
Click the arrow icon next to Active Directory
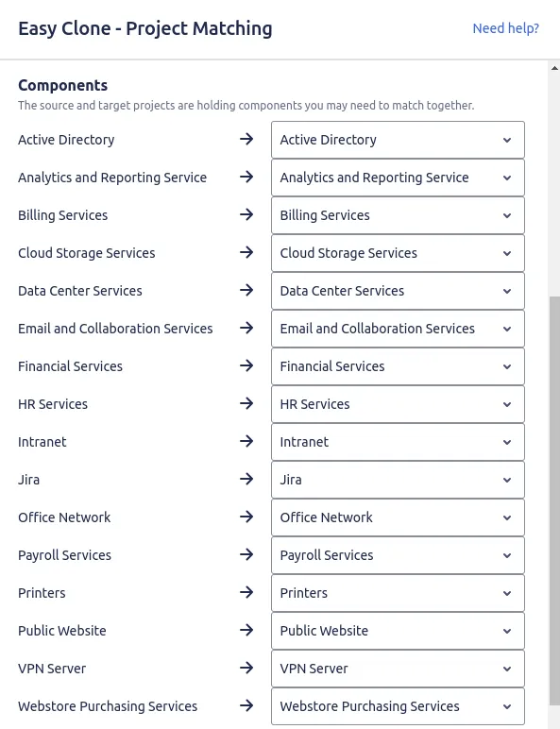click(246, 139)
